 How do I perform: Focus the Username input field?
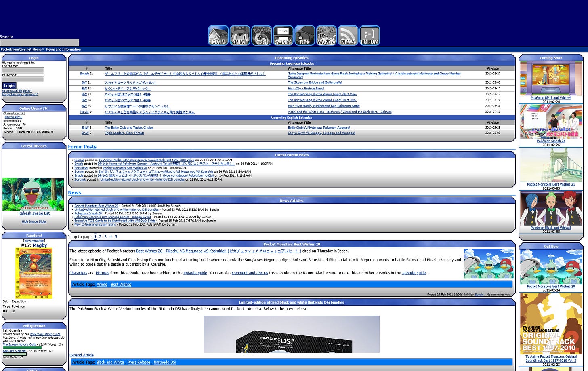[x=23, y=70]
